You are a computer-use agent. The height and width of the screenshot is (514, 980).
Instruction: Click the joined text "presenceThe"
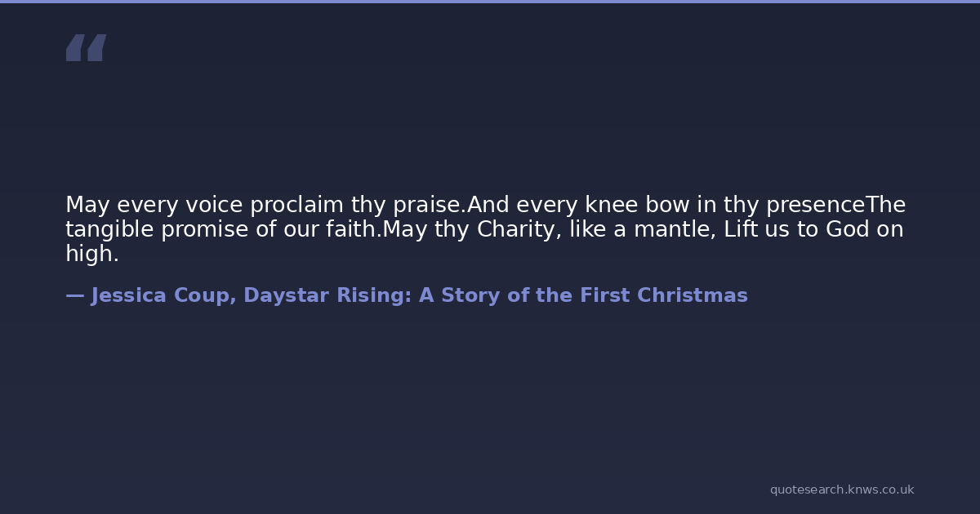835,205
